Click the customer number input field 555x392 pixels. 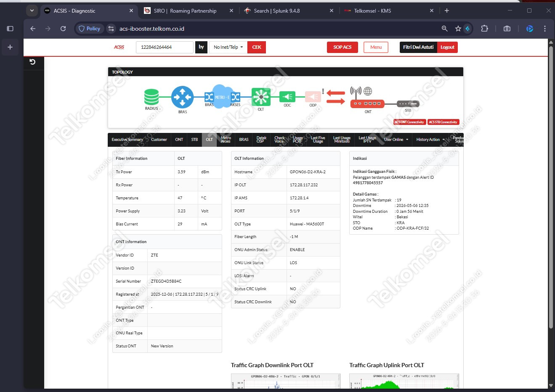pyautogui.click(x=165, y=47)
